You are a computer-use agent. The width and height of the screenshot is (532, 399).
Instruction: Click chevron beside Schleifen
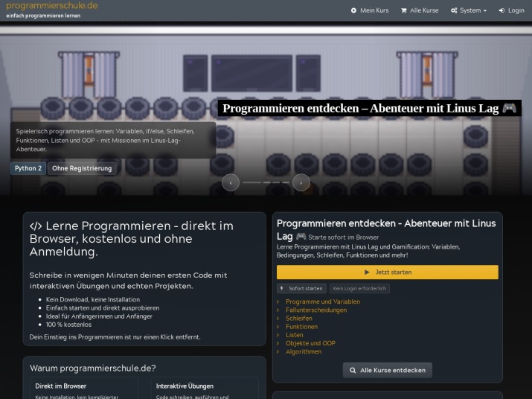[x=278, y=318]
